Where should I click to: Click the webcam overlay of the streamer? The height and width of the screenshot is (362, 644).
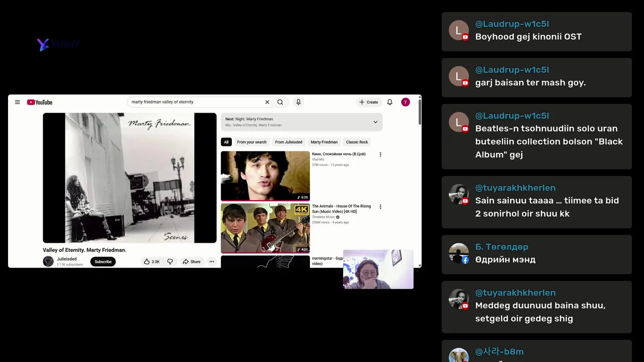[378, 269]
